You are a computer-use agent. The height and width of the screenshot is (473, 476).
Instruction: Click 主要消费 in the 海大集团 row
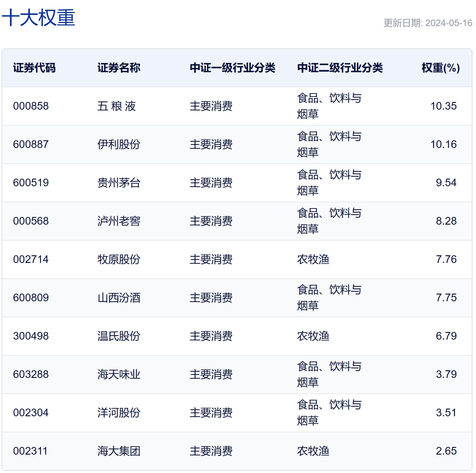coord(211,451)
